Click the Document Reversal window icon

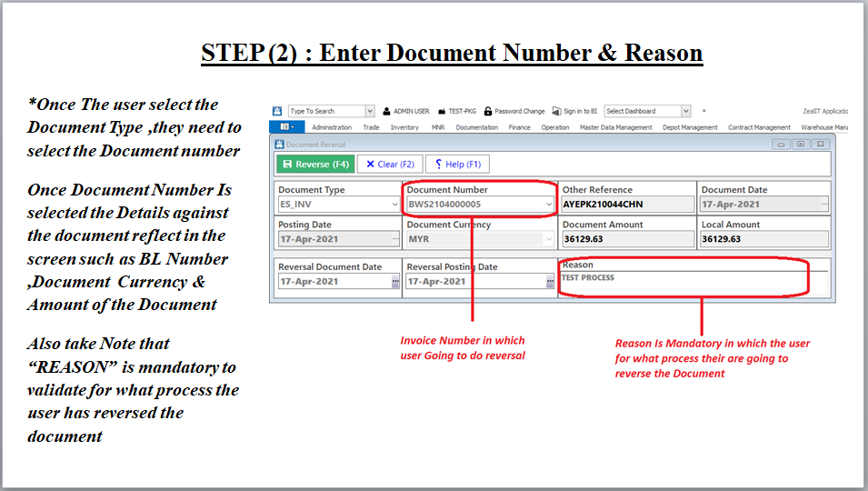coord(280,145)
